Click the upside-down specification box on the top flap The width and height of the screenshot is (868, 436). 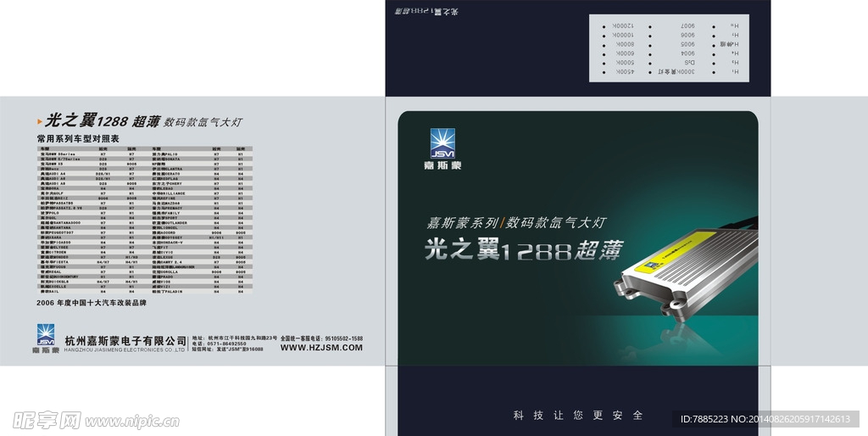tap(669, 48)
